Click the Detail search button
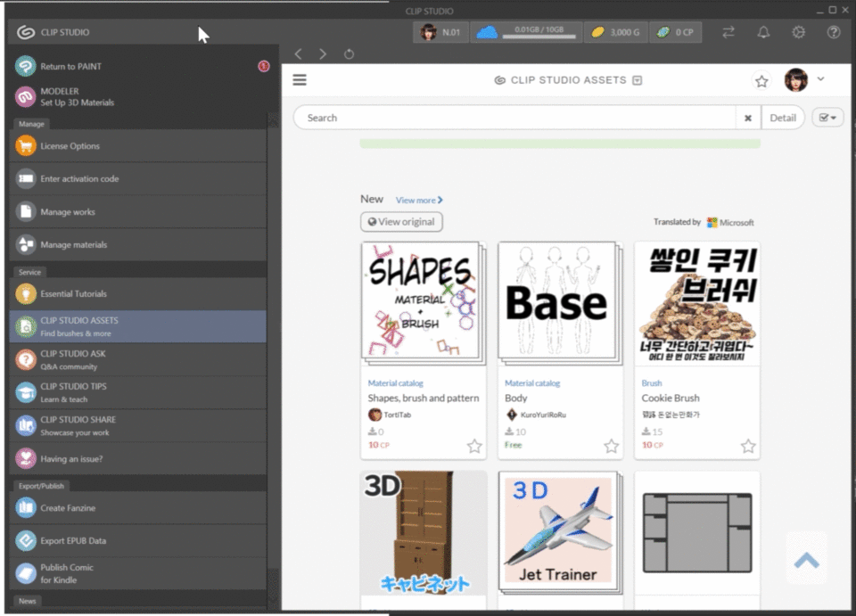This screenshot has height=616, width=856. point(783,118)
